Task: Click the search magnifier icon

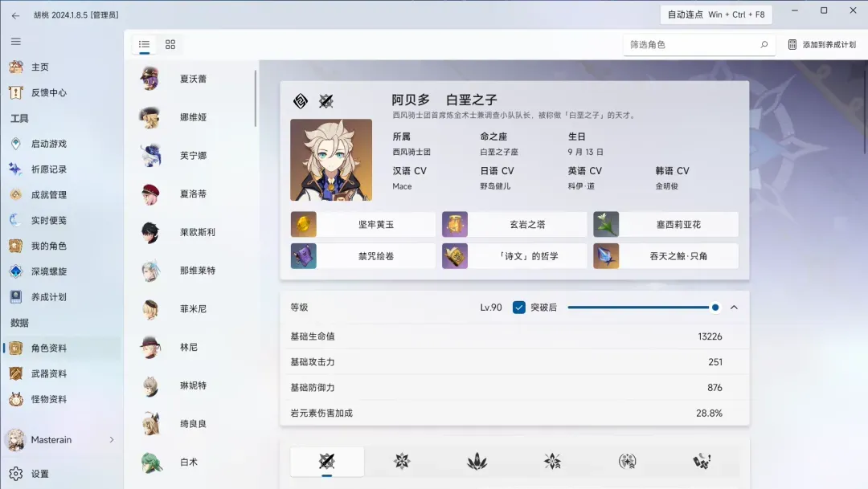Action: coord(764,45)
